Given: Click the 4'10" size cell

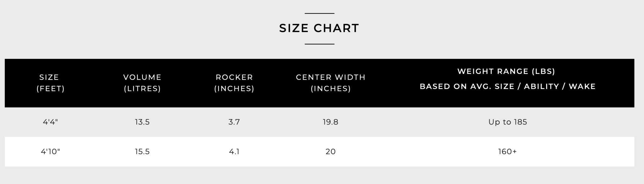Looking at the screenshot, I should [x=50, y=152].
